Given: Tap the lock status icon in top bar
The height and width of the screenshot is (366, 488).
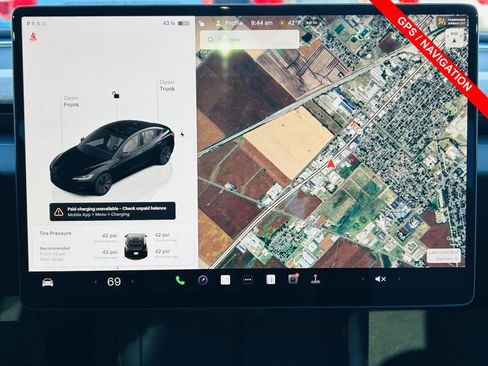Looking at the screenshot, I should 202,23.
